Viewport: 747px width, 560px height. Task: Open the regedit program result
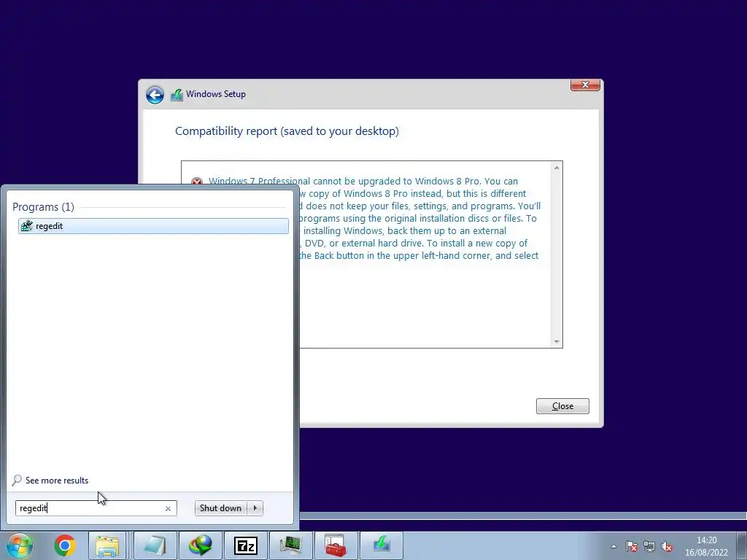point(153,226)
